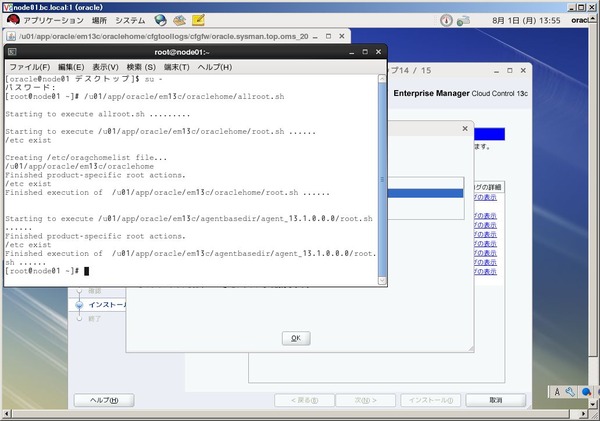Click the last ログの表示 link in log details list
This screenshot has height=421, width=600.
pyautogui.click(x=485, y=272)
